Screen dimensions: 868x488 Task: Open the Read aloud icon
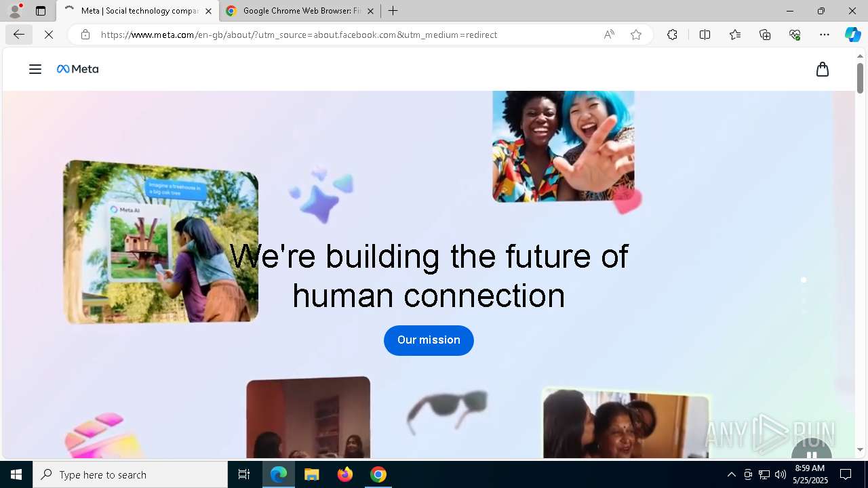coord(609,35)
